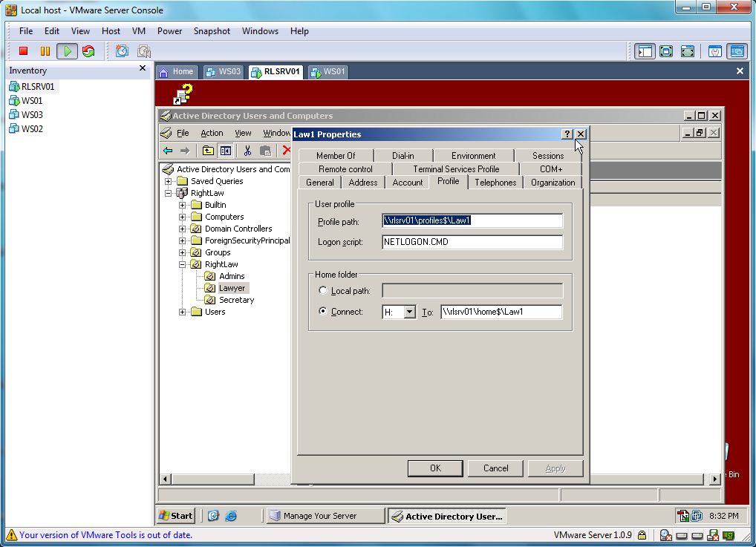Open the General tab in Law1 Properties
The image size is (756, 547).
click(x=319, y=183)
